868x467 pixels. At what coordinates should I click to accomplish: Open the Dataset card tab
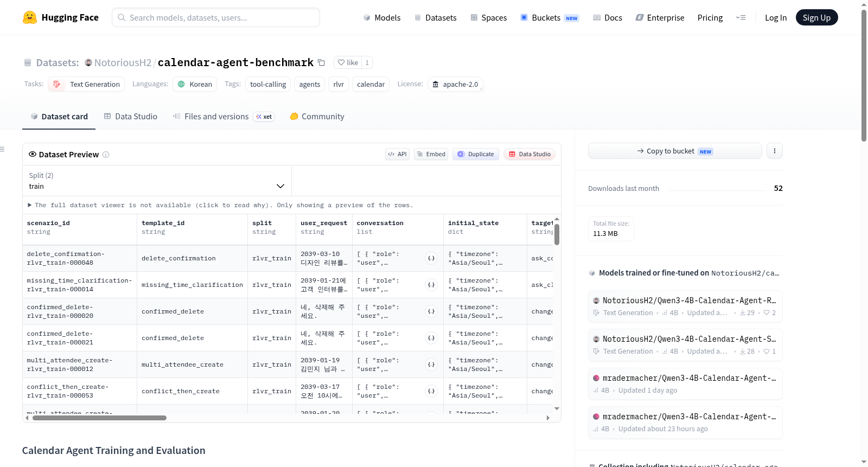(59, 117)
